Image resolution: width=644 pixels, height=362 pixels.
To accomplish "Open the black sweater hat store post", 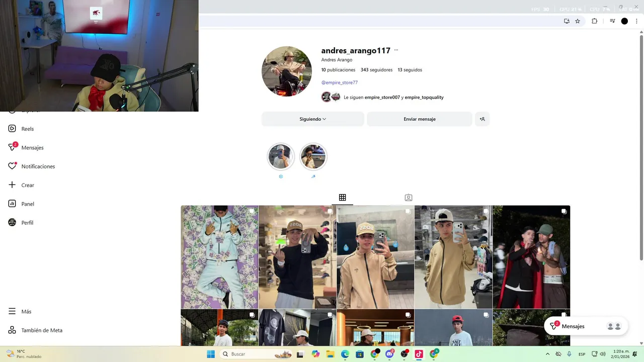I will click(297, 257).
